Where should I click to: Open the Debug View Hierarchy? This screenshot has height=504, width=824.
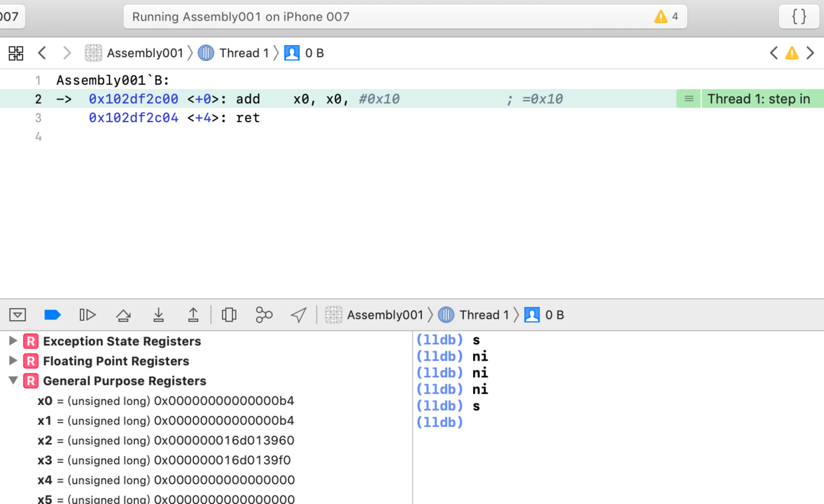pos(229,315)
